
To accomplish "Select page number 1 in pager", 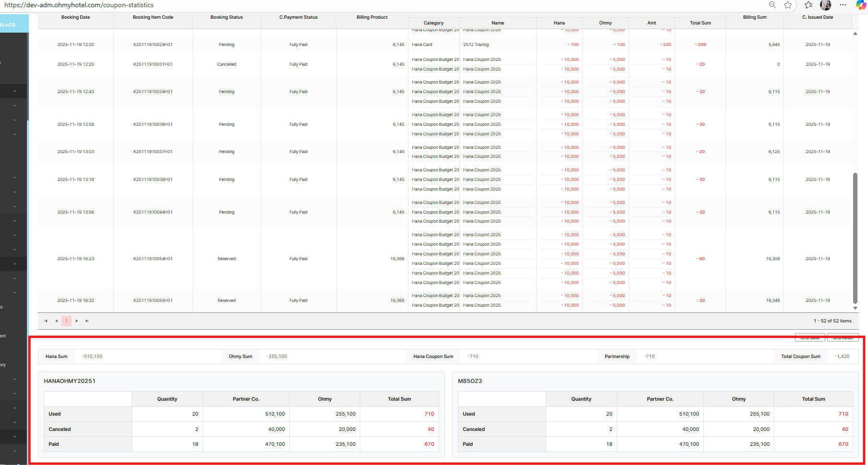I will tap(66, 321).
